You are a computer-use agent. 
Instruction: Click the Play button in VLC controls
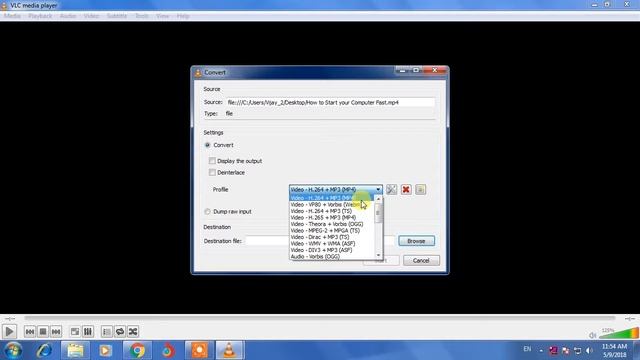coord(9,331)
